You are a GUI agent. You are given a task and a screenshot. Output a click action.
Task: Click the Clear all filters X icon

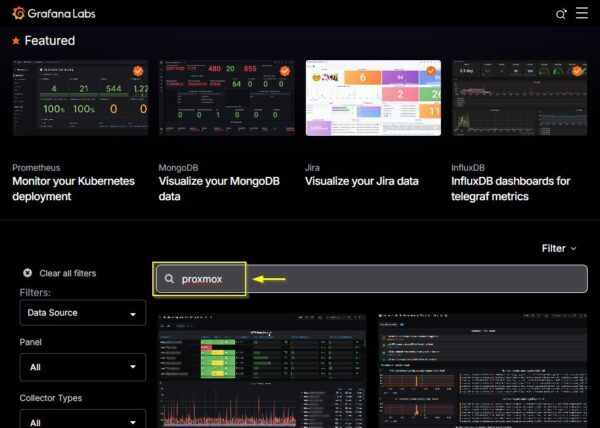tap(27, 273)
